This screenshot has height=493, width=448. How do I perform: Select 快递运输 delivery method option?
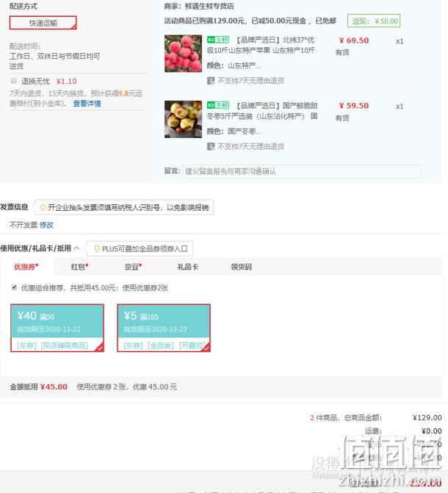tap(43, 23)
